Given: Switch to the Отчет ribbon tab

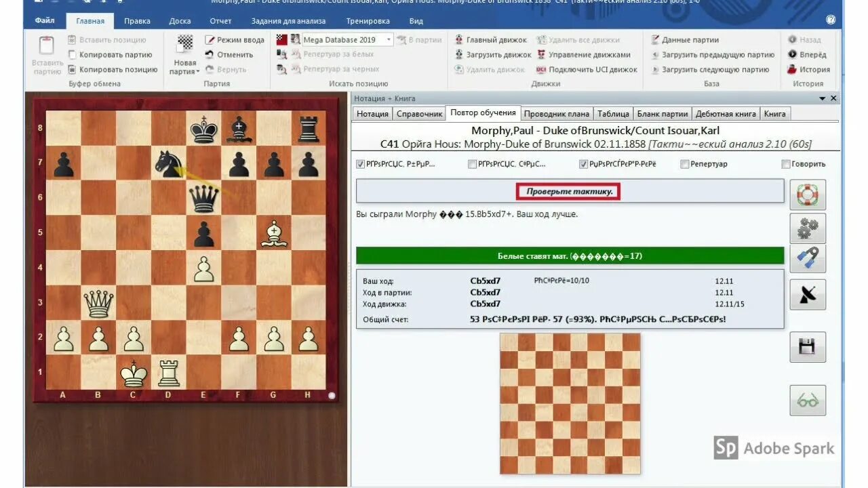Looking at the screenshot, I should point(220,21).
